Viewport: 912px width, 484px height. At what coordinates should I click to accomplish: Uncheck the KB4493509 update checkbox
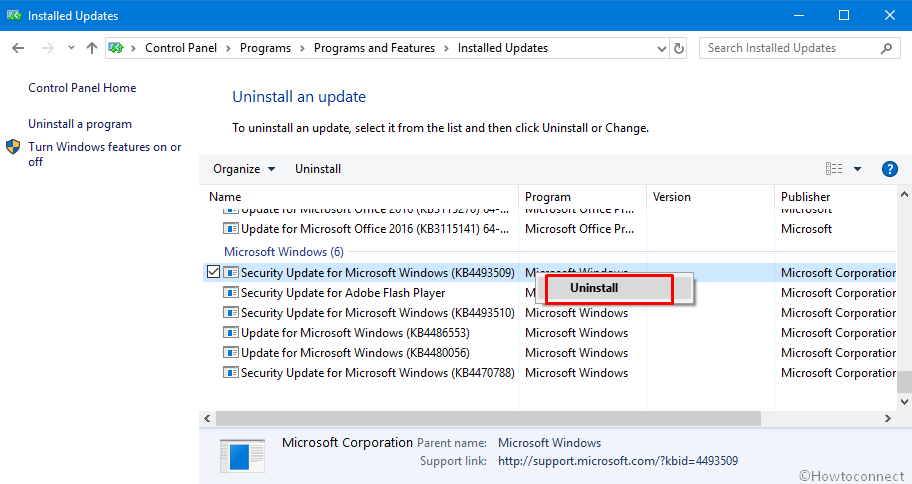click(213, 272)
